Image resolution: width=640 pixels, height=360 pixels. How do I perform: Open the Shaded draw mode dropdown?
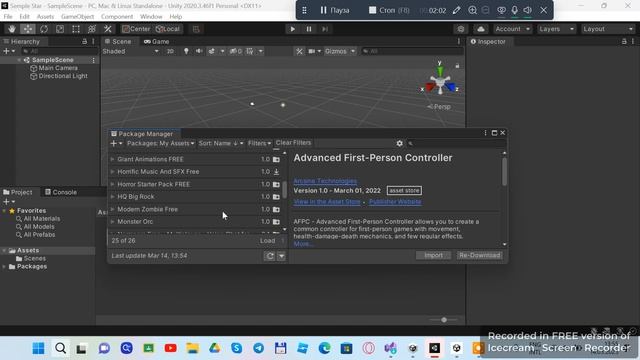coord(130,51)
